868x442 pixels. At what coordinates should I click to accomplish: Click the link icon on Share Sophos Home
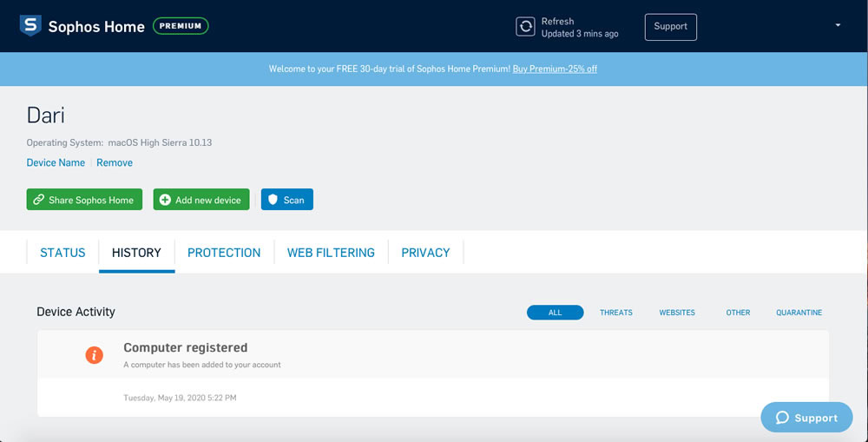[x=38, y=200]
